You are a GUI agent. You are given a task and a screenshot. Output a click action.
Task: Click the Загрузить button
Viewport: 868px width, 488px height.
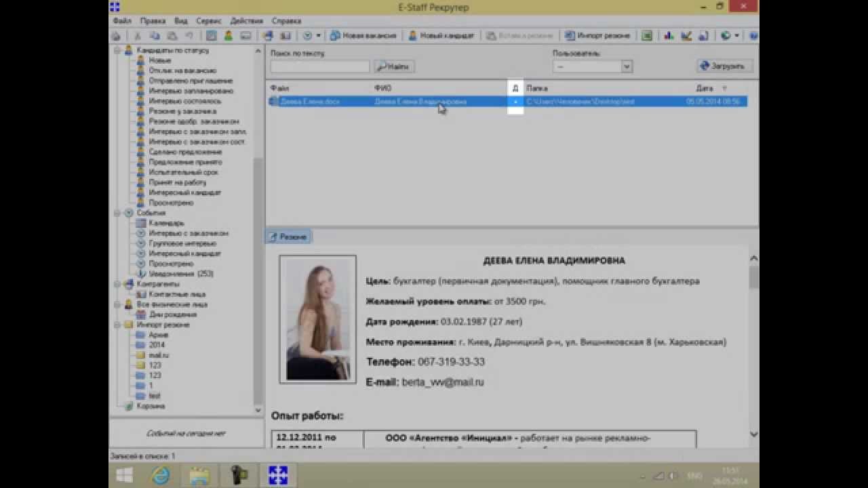pyautogui.click(x=724, y=66)
